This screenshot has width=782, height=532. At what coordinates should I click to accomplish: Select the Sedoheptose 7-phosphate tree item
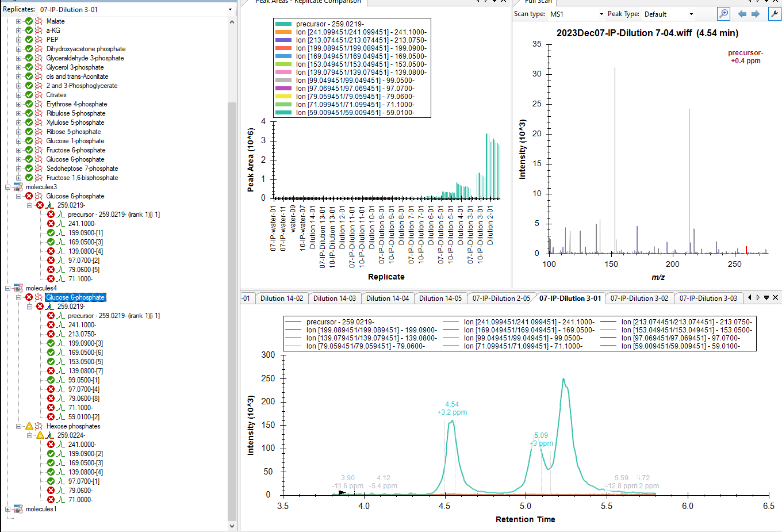82,169
